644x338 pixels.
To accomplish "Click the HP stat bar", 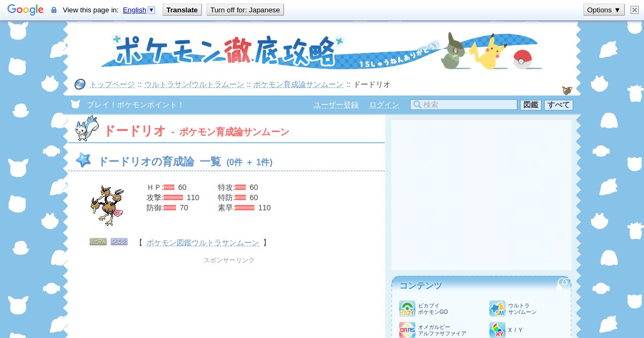I will (169, 187).
